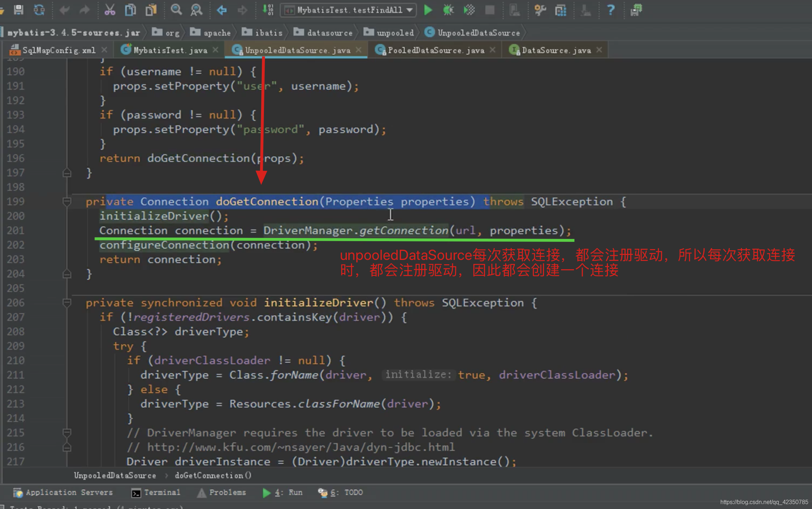
Task: Click the unpooled folder breadcrumb
Action: [x=389, y=33]
